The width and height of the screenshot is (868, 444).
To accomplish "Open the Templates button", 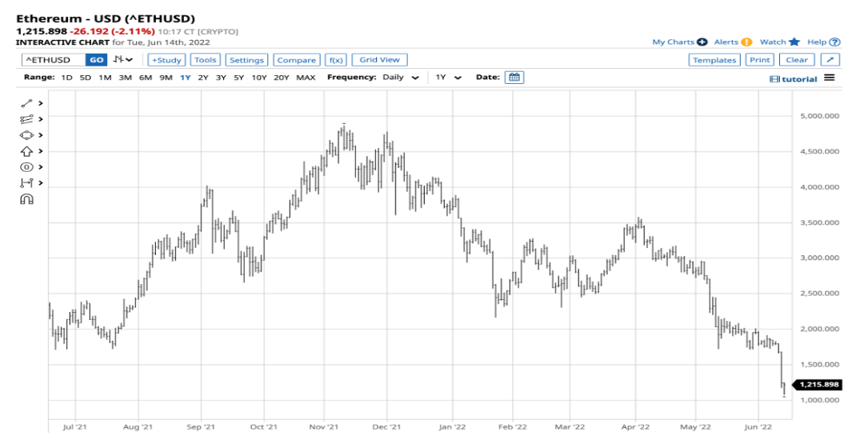I will [x=714, y=60].
